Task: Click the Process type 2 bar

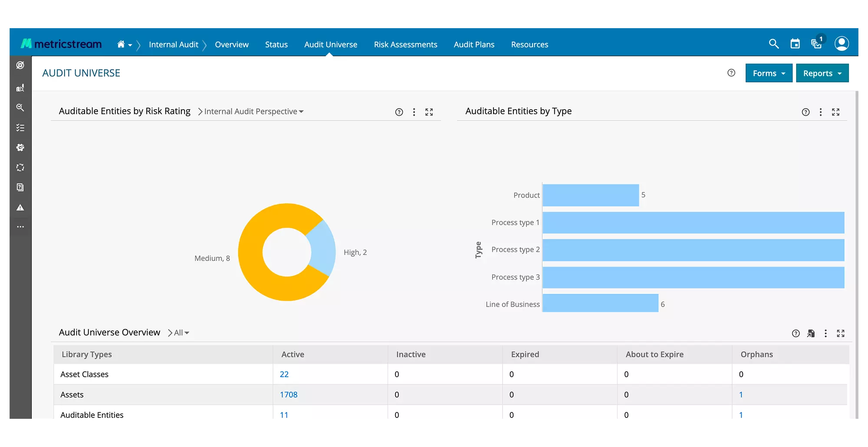Action: tap(694, 250)
